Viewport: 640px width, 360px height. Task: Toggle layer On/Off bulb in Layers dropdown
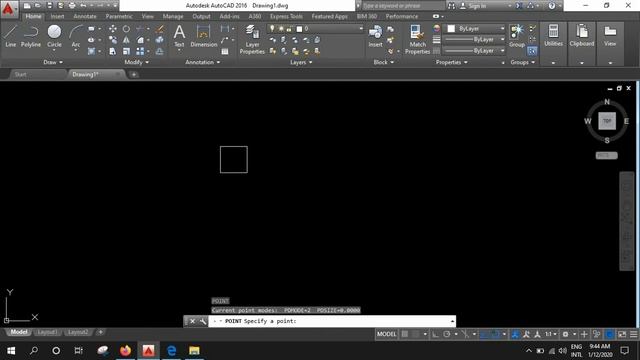[272, 29]
